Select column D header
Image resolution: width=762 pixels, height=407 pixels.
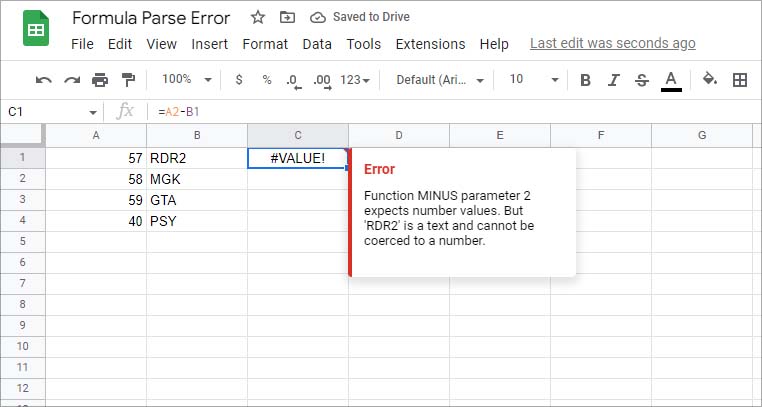399,136
